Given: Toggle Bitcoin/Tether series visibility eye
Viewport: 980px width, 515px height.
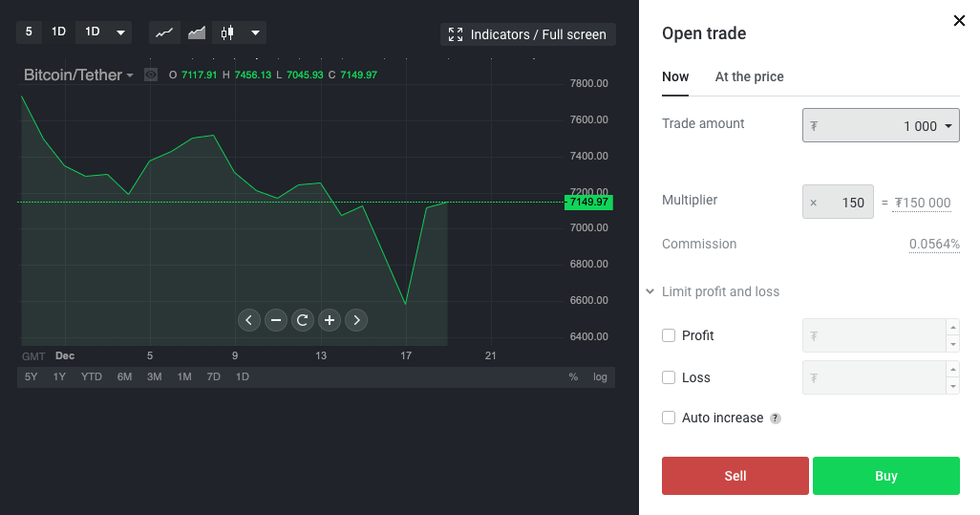Looking at the screenshot, I should [151, 75].
